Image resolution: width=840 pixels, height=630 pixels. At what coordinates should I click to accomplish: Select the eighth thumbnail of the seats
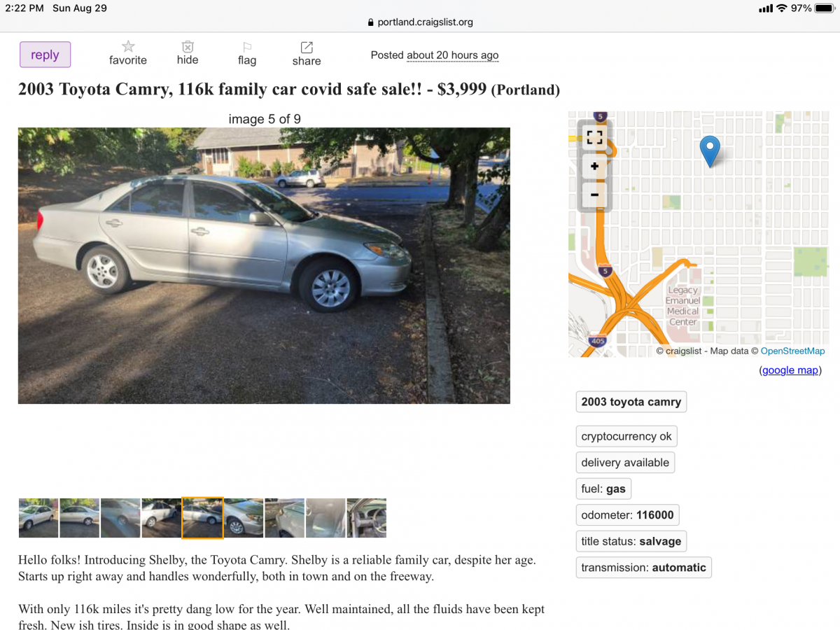325,518
